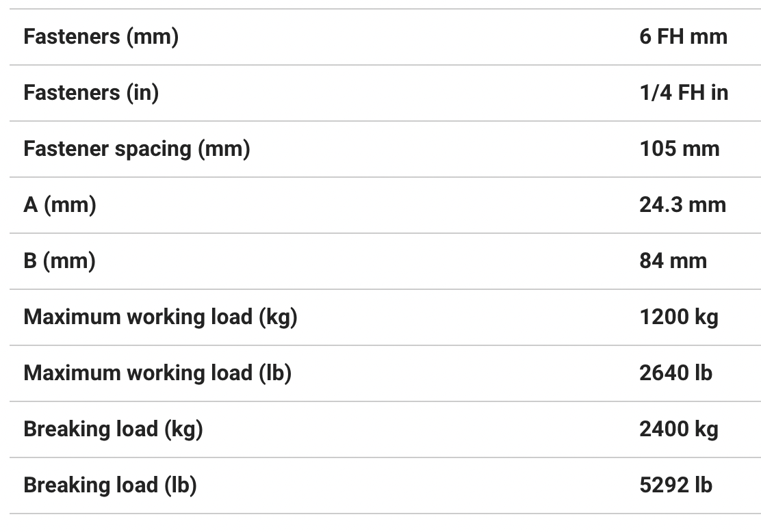Click the 'A (mm)' dimension label

(60, 205)
